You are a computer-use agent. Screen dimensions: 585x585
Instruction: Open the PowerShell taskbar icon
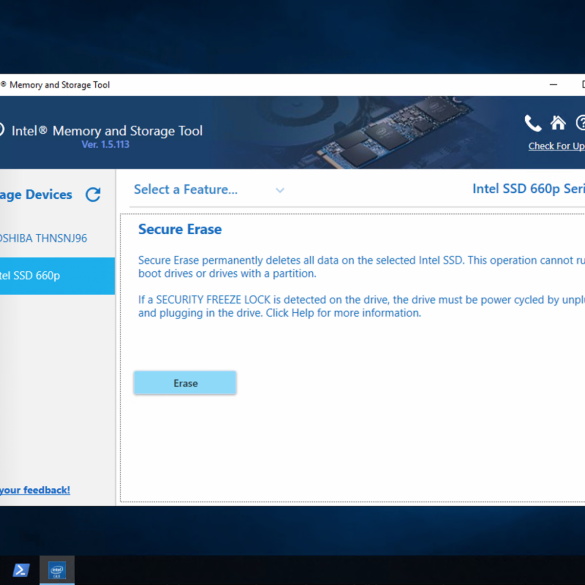point(21,570)
